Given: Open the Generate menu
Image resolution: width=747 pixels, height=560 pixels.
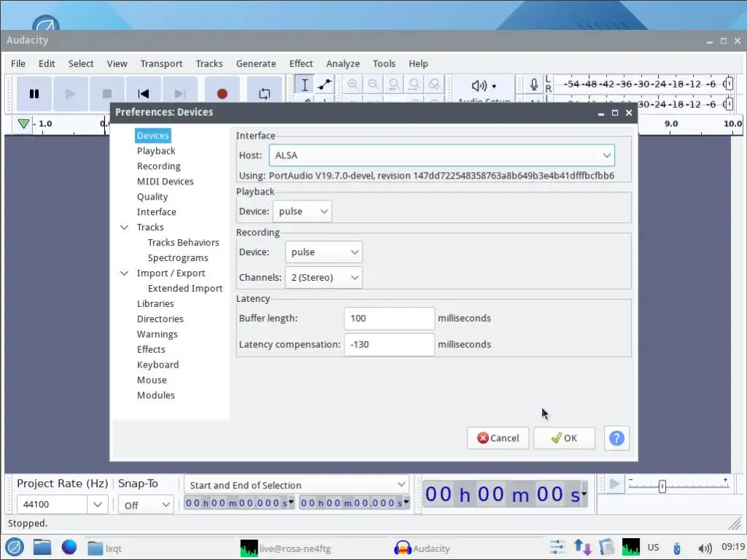Looking at the screenshot, I should coord(256,64).
